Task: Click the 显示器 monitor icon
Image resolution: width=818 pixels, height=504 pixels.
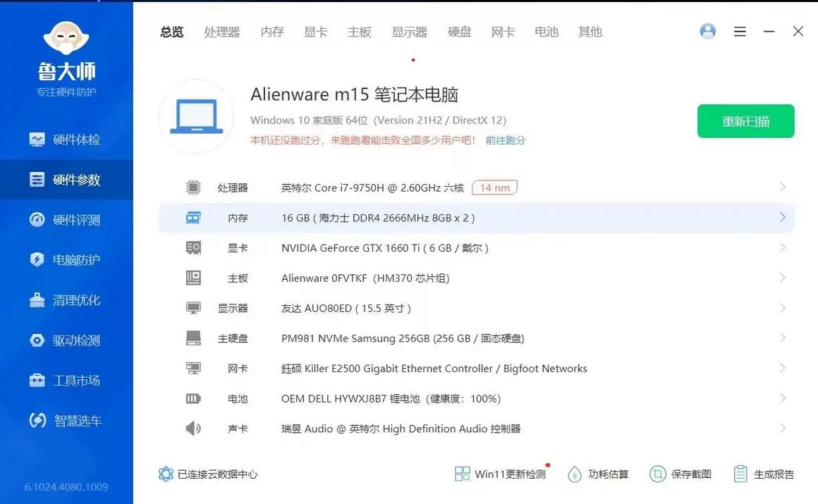Action: [193, 308]
